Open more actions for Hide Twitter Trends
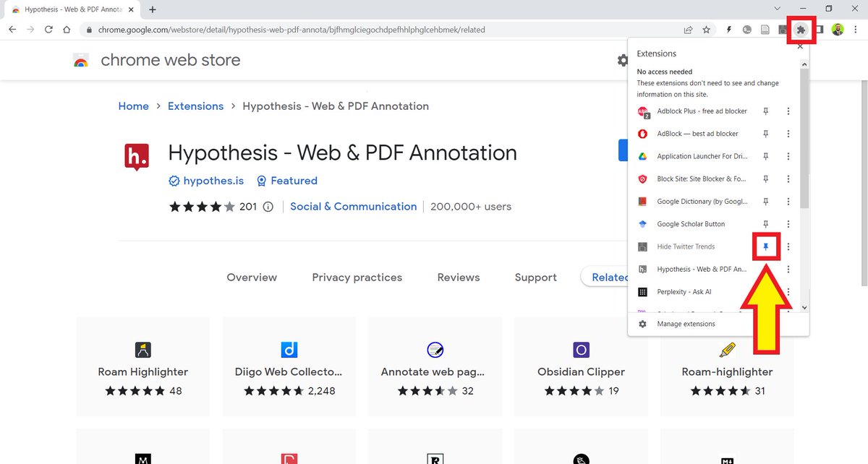 (788, 246)
